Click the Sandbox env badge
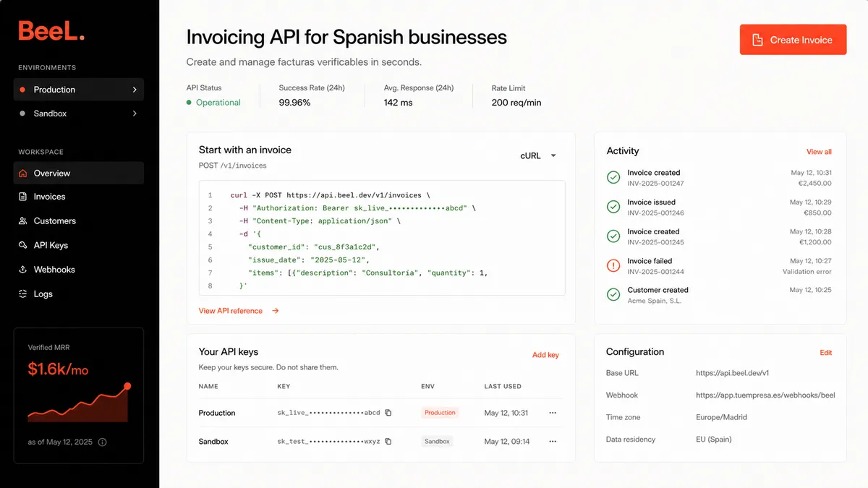The image size is (868, 488). click(x=437, y=441)
